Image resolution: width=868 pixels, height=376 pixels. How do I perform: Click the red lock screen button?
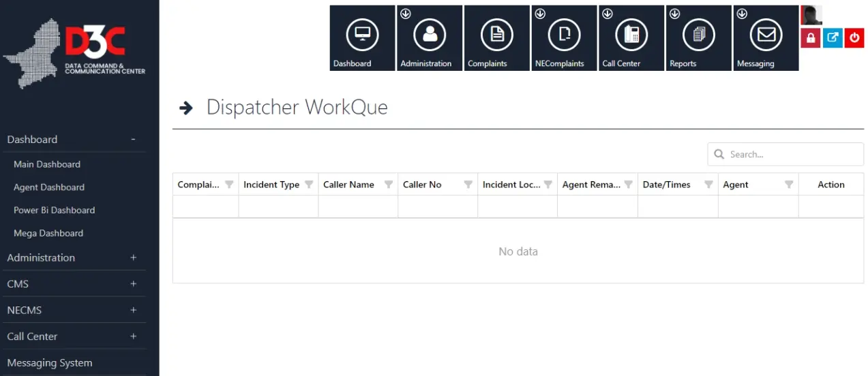tap(810, 38)
